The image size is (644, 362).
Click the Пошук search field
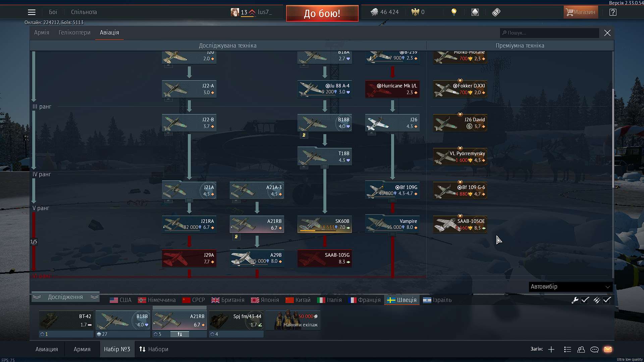coord(549,33)
